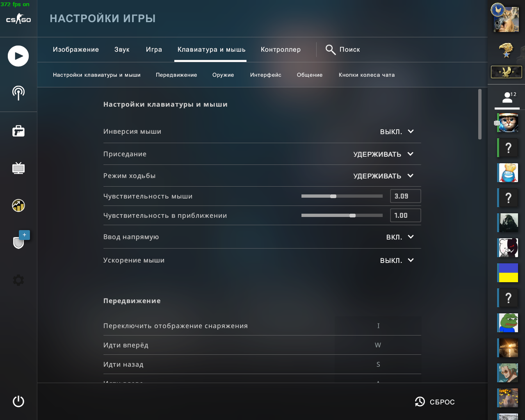Expand the Ввод напрямую dropdown
The image size is (525, 420).
click(400, 237)
